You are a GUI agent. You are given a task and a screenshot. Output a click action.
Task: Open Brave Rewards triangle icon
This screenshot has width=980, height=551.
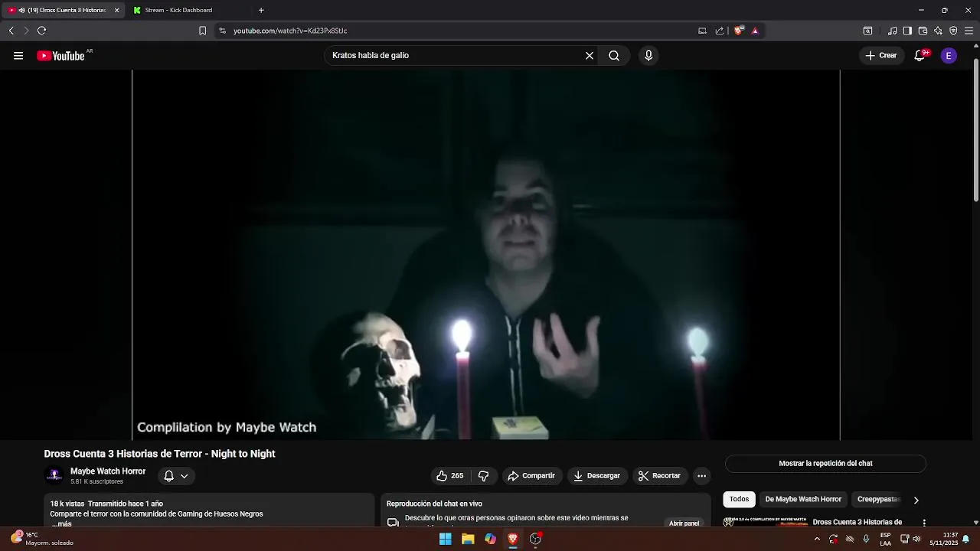(755, 31)
